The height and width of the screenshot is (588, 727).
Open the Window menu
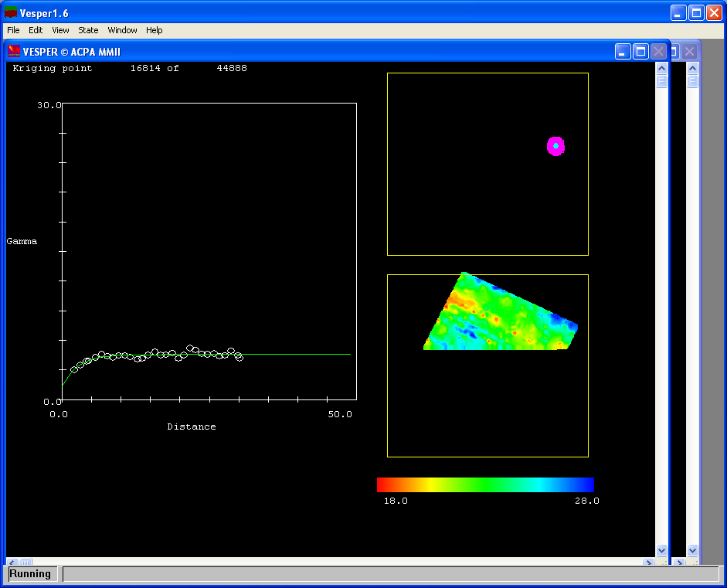pos(122,30)
